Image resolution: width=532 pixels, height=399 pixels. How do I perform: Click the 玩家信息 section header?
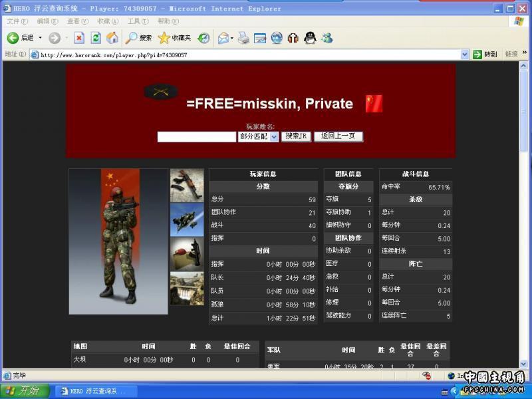263,174
